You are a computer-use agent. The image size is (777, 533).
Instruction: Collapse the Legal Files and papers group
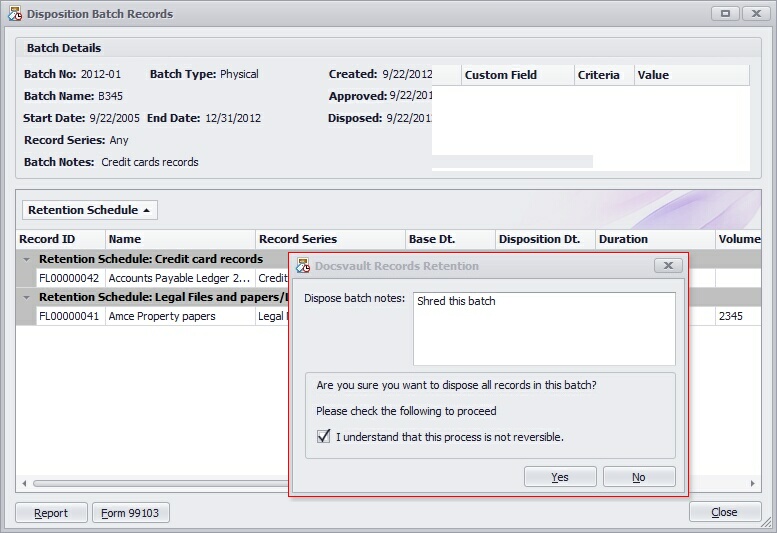click(x=27, y=297)
